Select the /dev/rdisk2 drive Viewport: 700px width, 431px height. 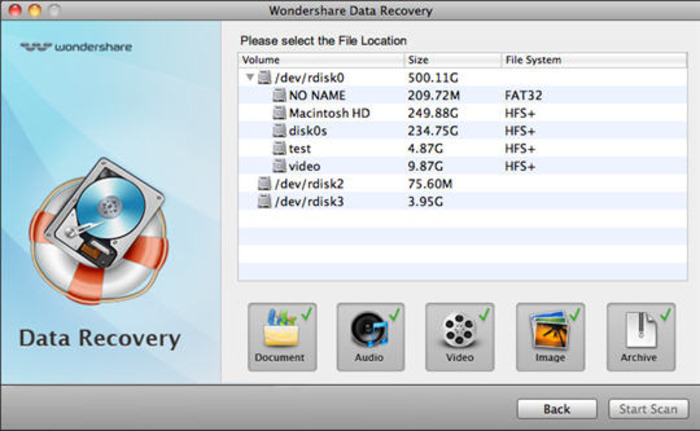pyautogui.click(x=462, y=184)
